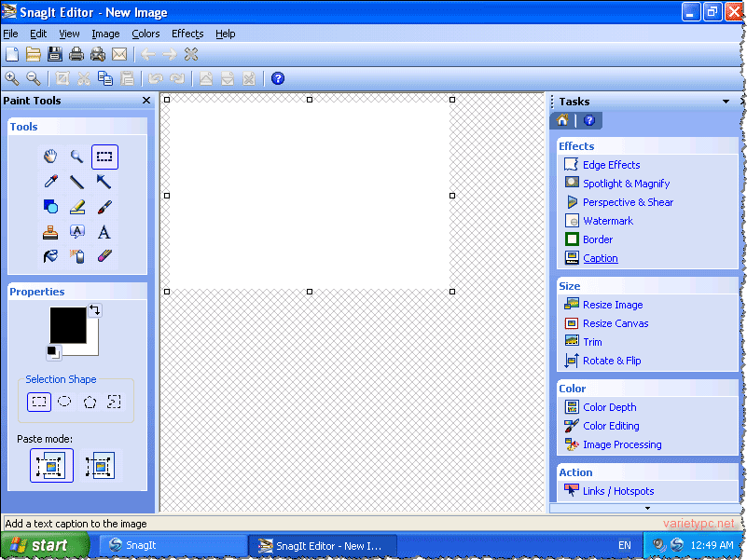
Task: Copy selection using toolbar copy icon
Action: pyautogui.click(x=105, y=78)
